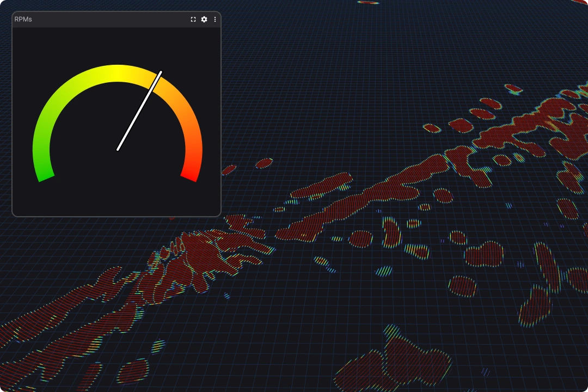Click the tip of the white gauge needle
588x392 pixels.
point(161,72)
